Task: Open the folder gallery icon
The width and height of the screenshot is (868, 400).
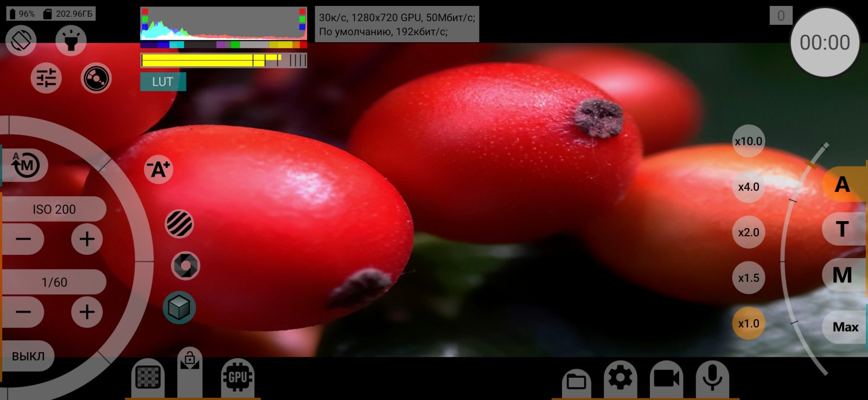Action: pos(576,383)
